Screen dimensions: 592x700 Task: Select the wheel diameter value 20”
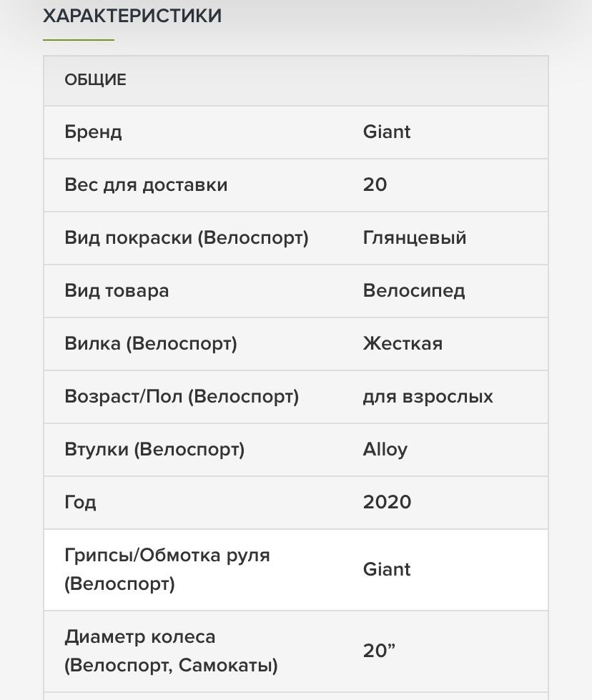pyautogui.click(x=379, y=651)
